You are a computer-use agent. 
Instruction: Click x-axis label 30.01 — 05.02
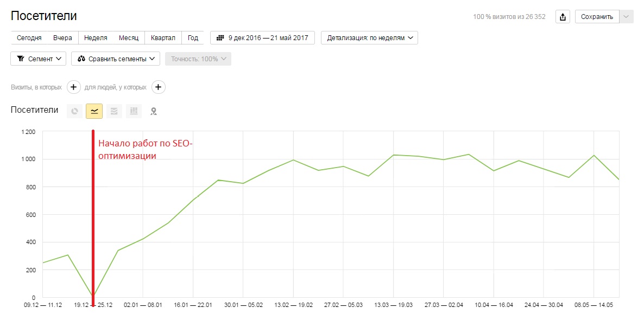tap(243, 305)
